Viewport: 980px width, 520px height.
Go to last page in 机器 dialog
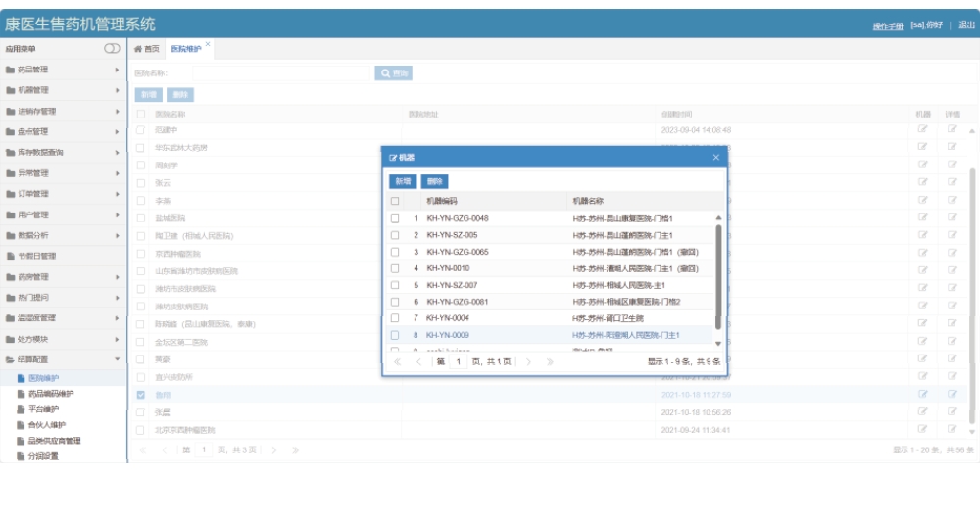550,362
